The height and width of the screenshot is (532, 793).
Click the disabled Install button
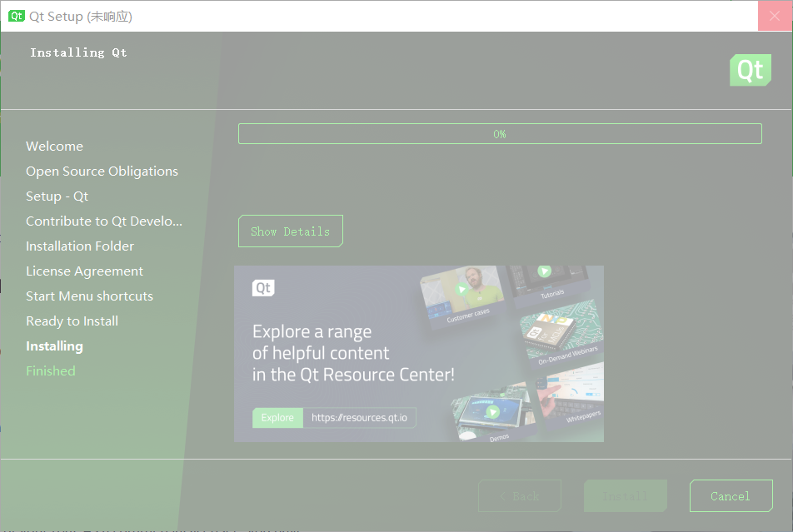click(625, 495)
